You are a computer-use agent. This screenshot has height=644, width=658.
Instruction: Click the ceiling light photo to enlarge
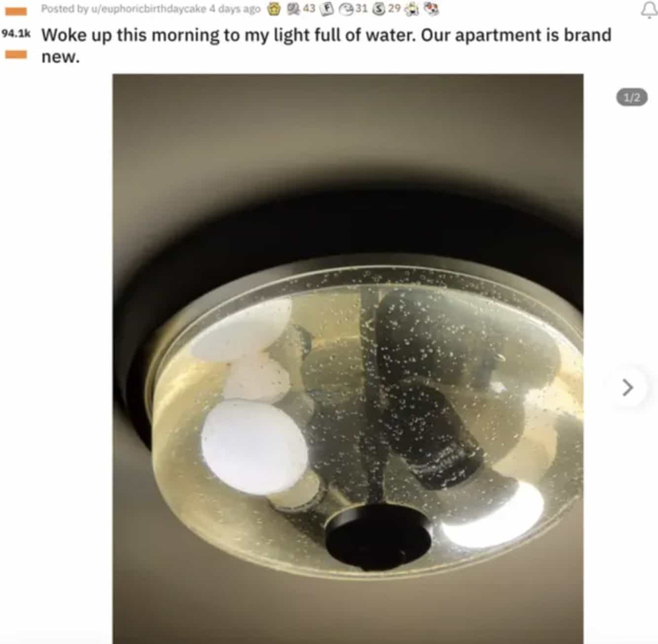[348, 358]
